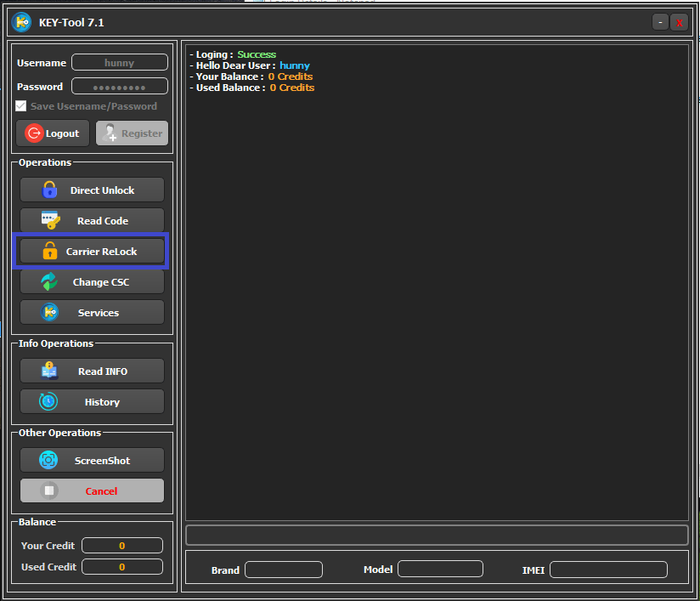Click the History clock icon
Screen dimensions: 700x601
48,401
